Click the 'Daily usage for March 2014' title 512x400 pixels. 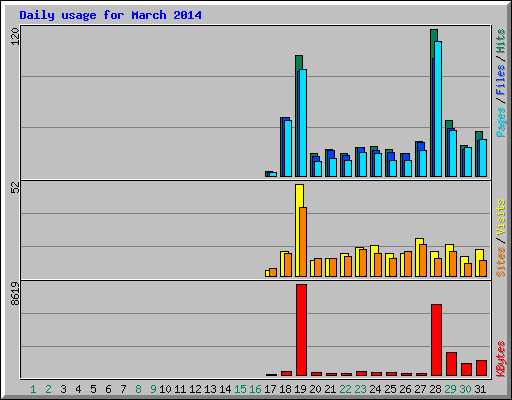(110, 15)
